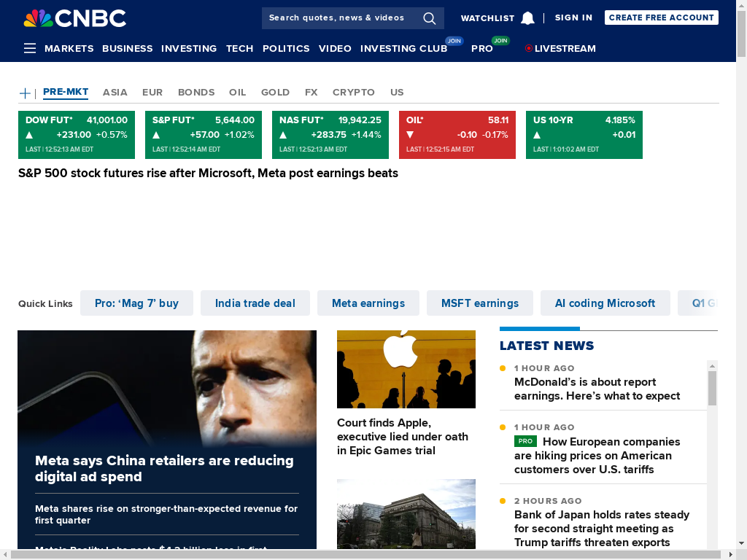
Task: Click the page vertical scrollbar thumb
Action: pyautogui.click(x=742, y=34)
